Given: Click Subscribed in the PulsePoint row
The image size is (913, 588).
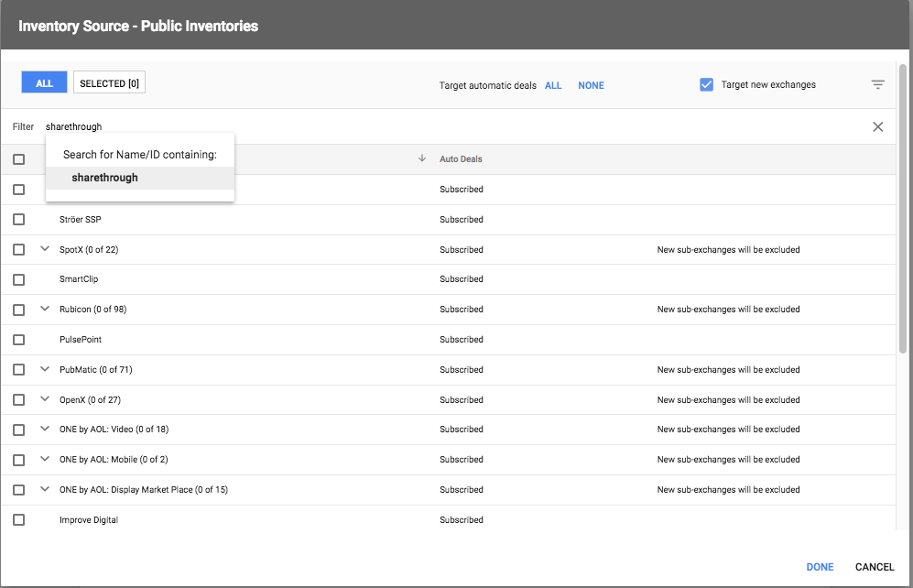Looking at the screenshot, I should 462,340.
